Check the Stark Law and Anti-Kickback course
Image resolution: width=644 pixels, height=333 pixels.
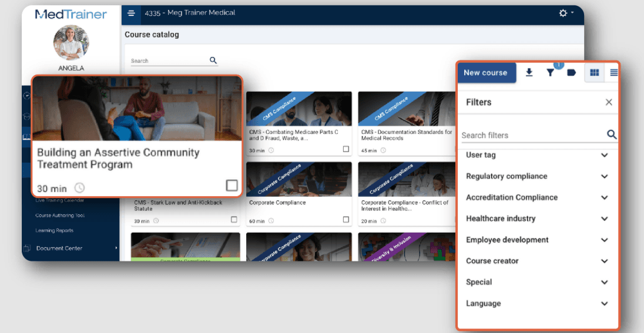click(234, 220)
